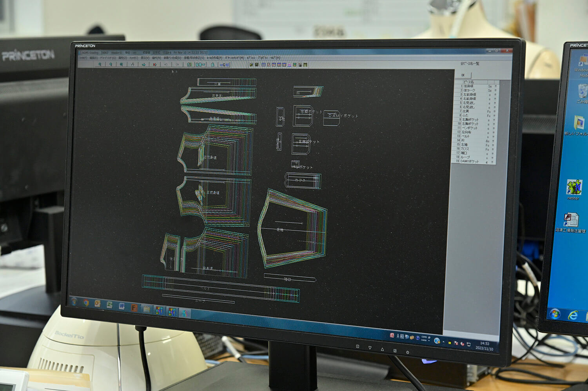The image size is (588, 391).
Task: Open Outlook from the taskbar
Action: pos(97,304)
